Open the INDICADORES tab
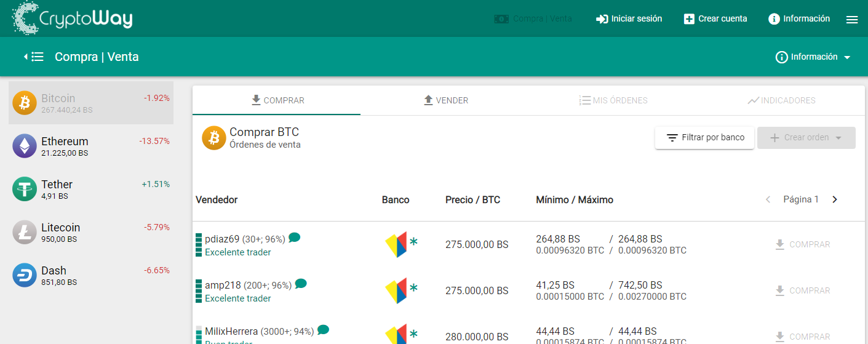This screenshot has width=868, height=344. pyautogui.click(x=781, y=100)
